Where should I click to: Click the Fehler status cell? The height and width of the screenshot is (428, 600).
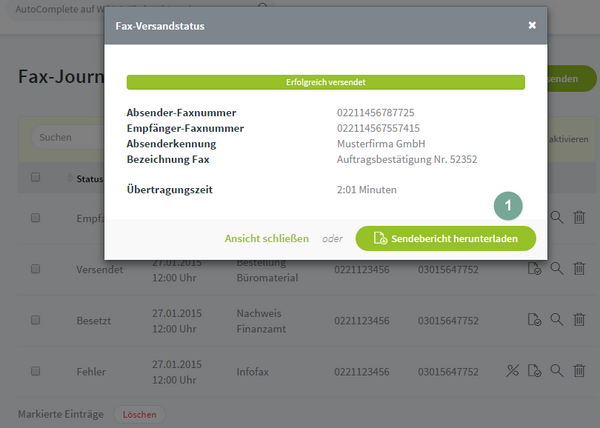coord(91,372)
